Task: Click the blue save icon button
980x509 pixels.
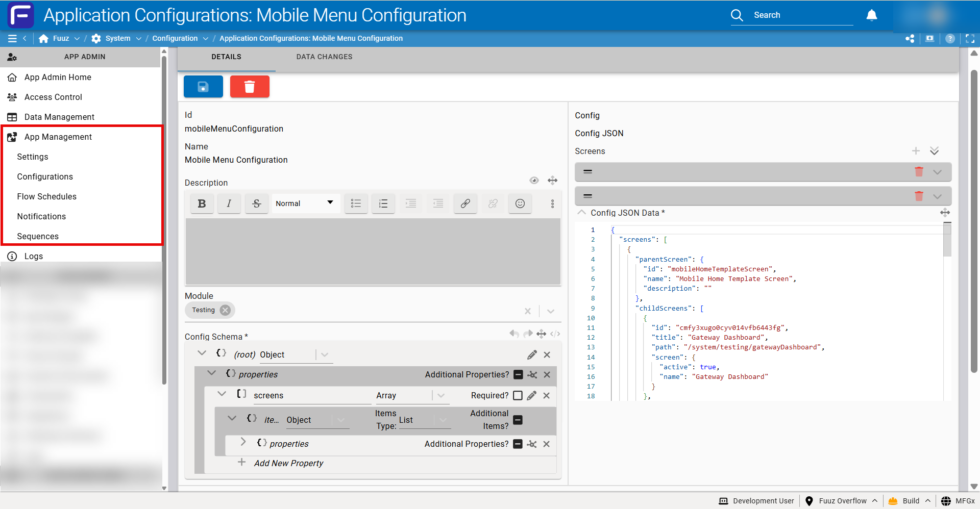Action: coord(203,87)
